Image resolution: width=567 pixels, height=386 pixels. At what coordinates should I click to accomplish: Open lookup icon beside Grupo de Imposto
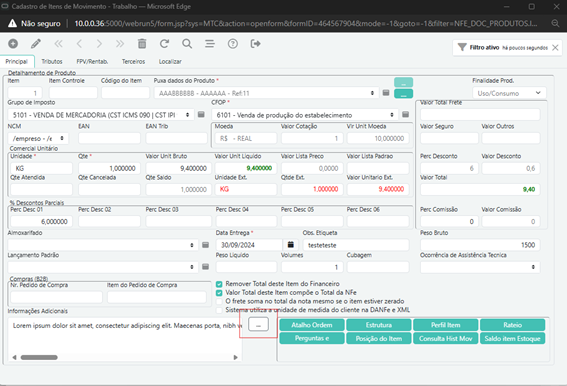click(201, 115)
